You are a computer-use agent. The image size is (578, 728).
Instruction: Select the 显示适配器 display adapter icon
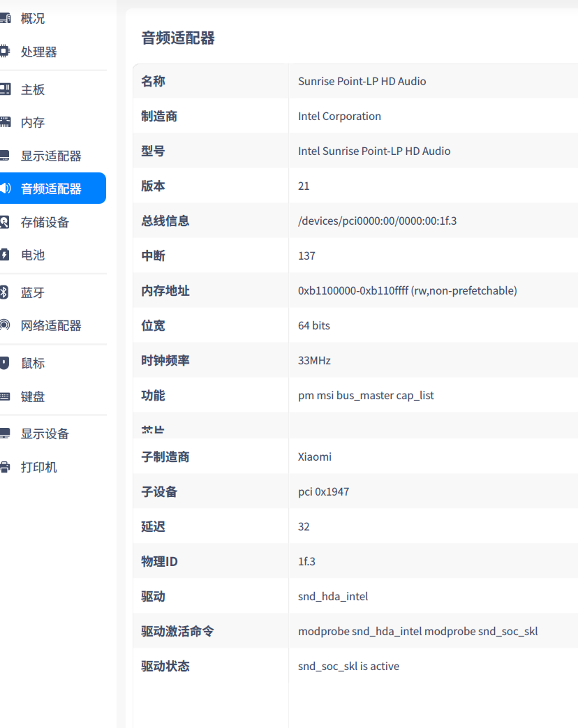tap(5, 156)
